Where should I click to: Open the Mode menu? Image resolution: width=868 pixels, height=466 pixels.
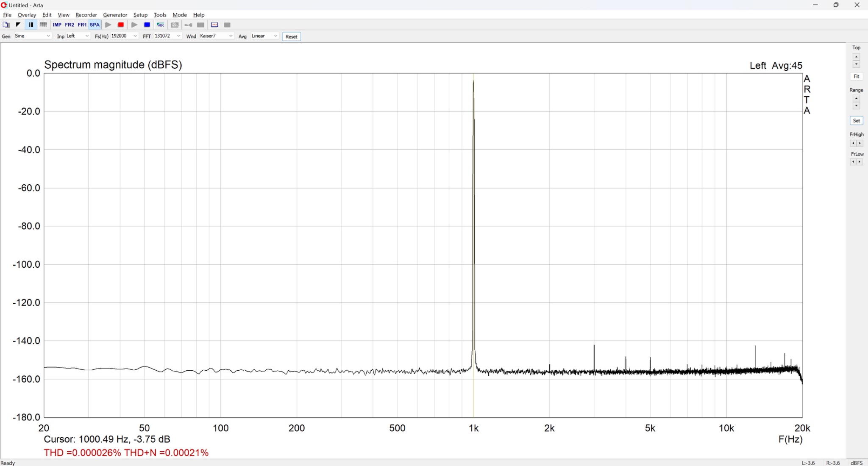(180, 15)
